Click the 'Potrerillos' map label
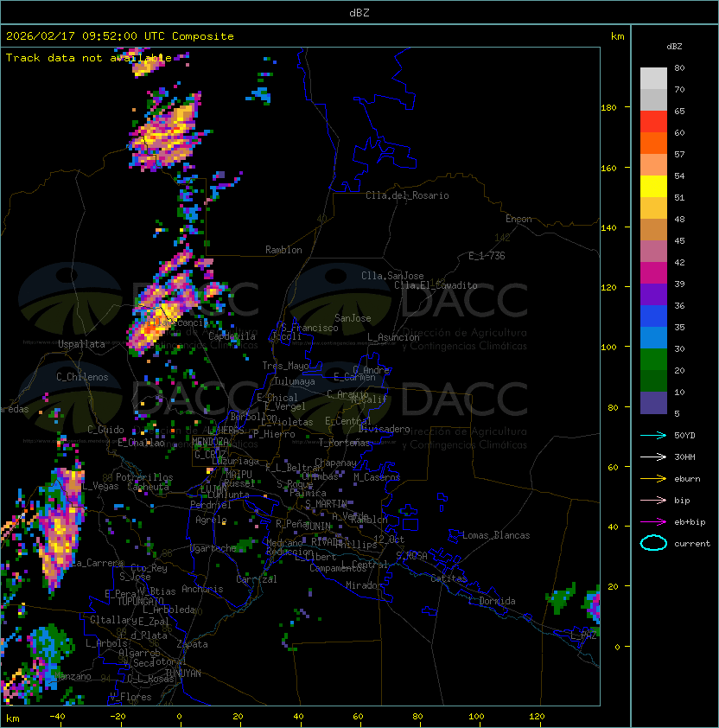The width and height of the screenshot is (719, 728). [x=144, y=477]
